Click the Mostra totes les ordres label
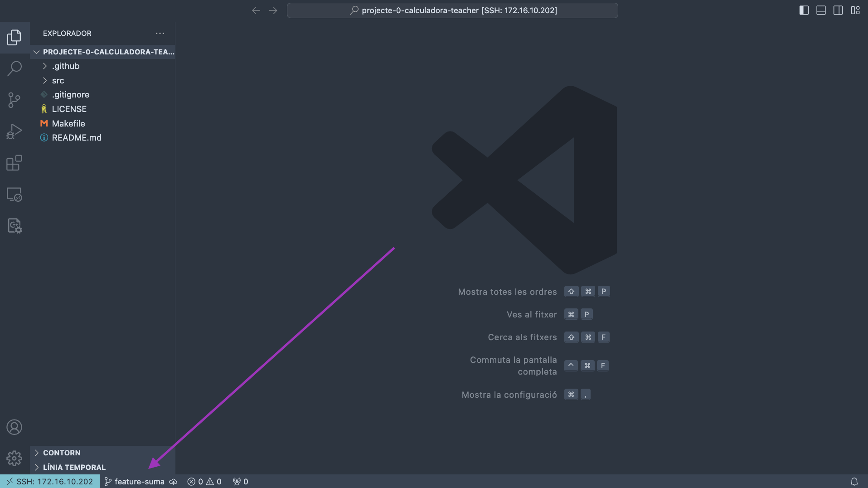The height and width of the screenshot is (488, 868). point(507,292)
